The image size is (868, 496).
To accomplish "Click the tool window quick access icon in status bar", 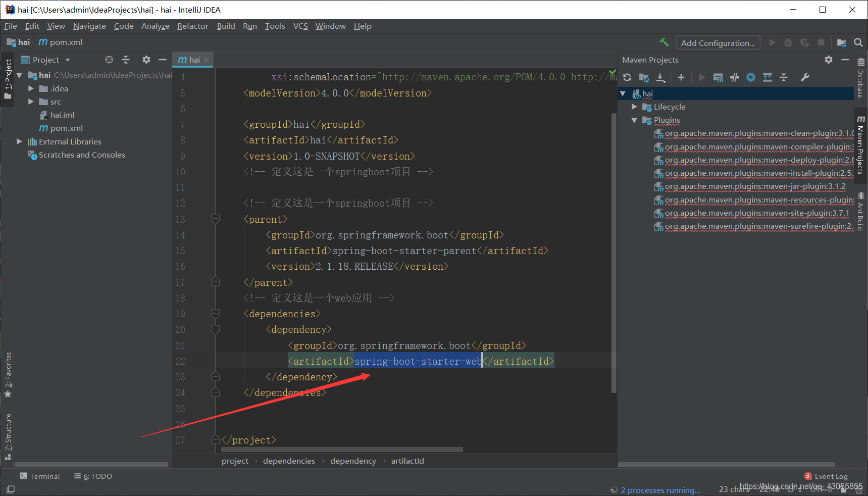I will pos(10,489).
